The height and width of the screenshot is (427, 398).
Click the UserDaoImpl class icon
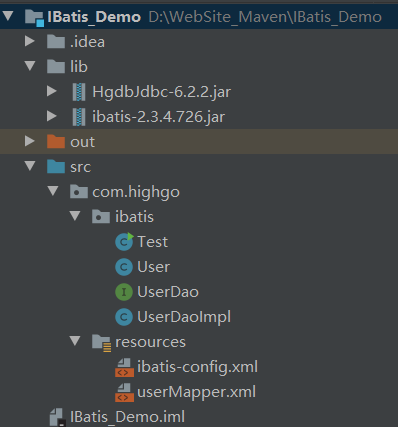124,317
